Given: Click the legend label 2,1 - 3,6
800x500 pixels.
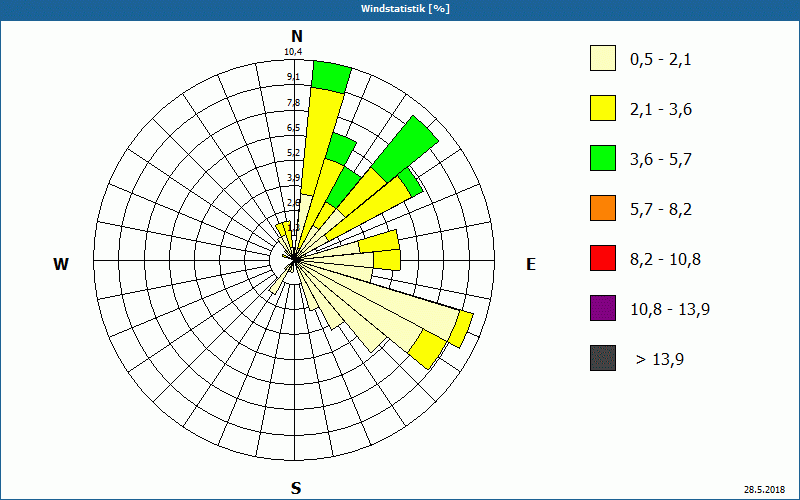Looking at the screenshot, I should (661, 110).
